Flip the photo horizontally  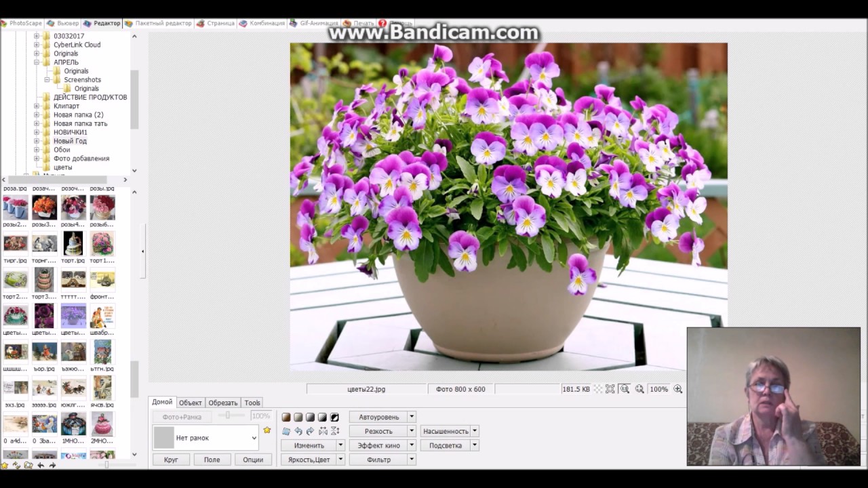(323, 431)
